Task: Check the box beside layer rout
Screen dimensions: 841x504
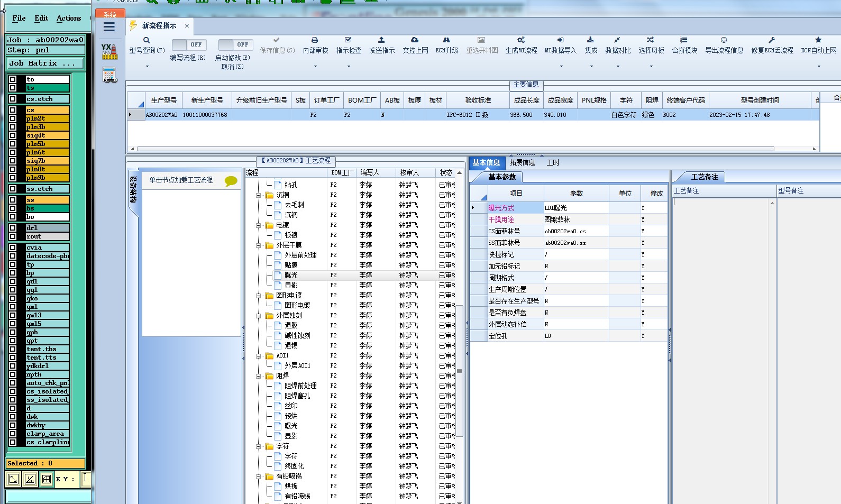Action: point(13,236)
